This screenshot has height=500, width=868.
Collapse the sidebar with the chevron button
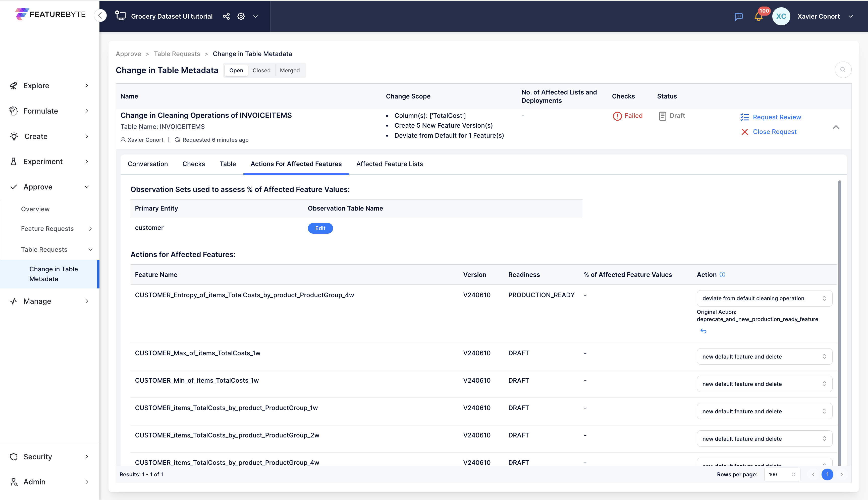[100, 16]
